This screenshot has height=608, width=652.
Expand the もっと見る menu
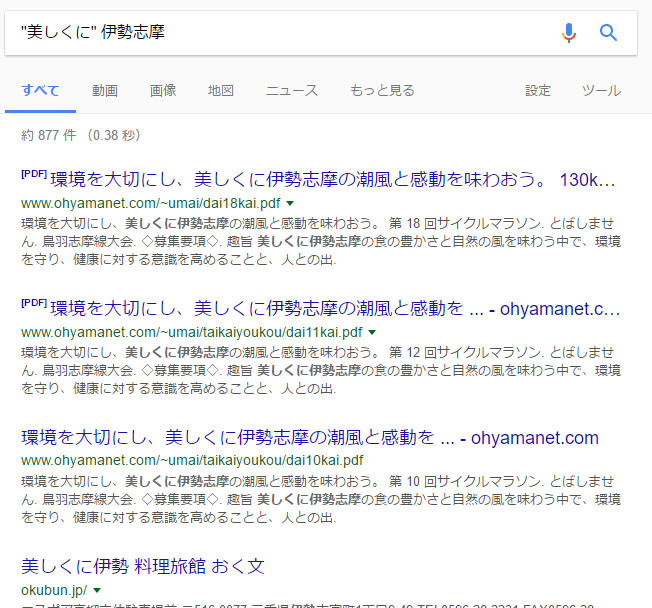382,91
